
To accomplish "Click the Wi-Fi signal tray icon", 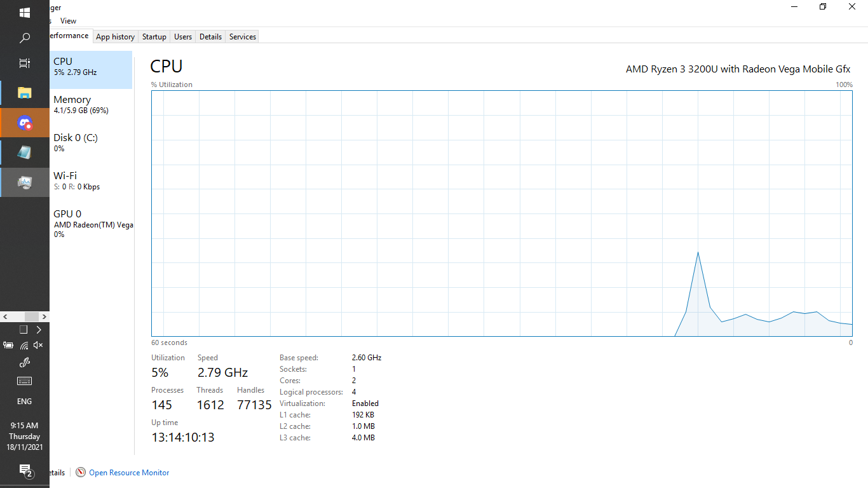I will (x=24, y=345).
